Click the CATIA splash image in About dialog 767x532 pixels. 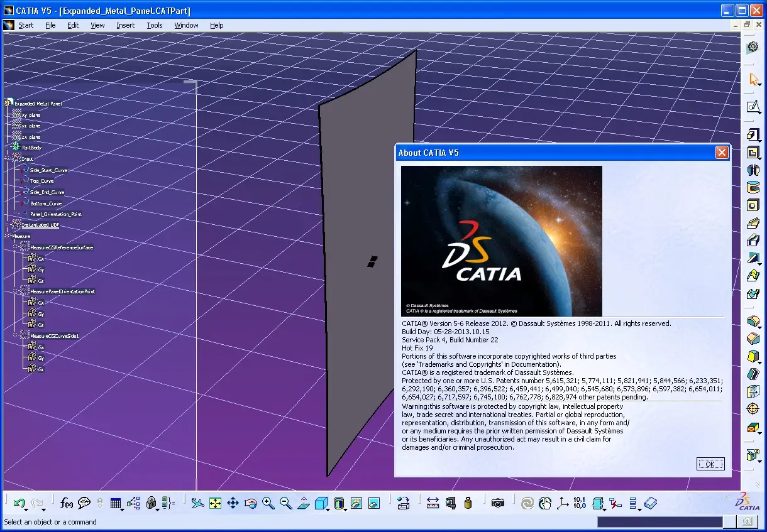[502, 241]
